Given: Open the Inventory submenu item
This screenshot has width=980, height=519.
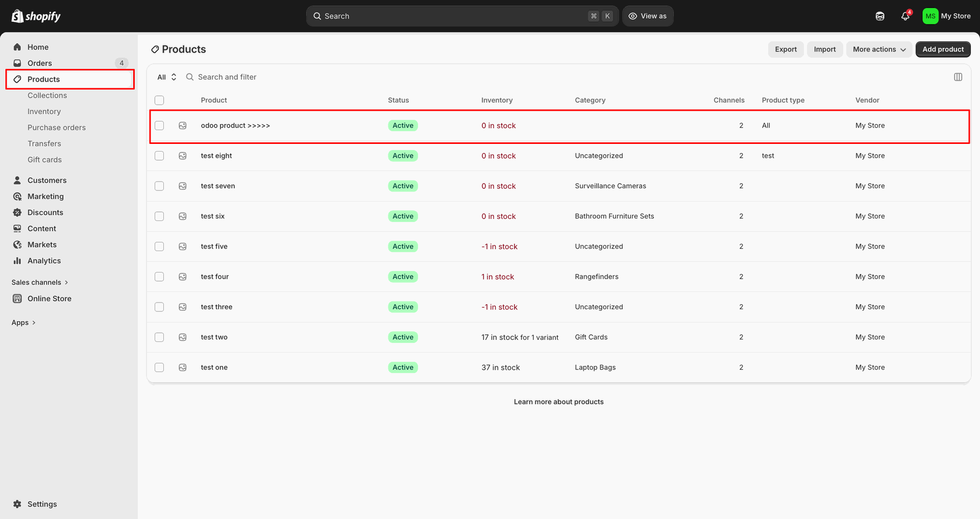Looking at the screenshot, I should click(x=44, y=111).
